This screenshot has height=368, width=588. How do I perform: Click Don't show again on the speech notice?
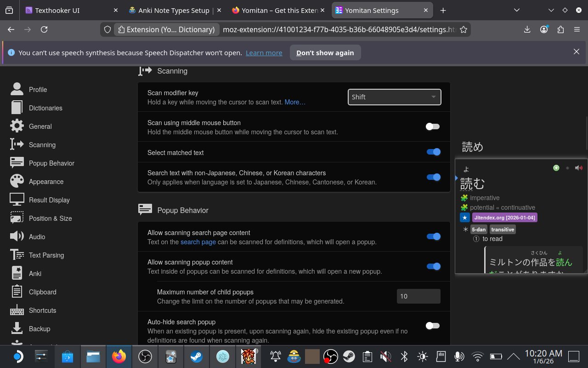(x=325, y=52)
